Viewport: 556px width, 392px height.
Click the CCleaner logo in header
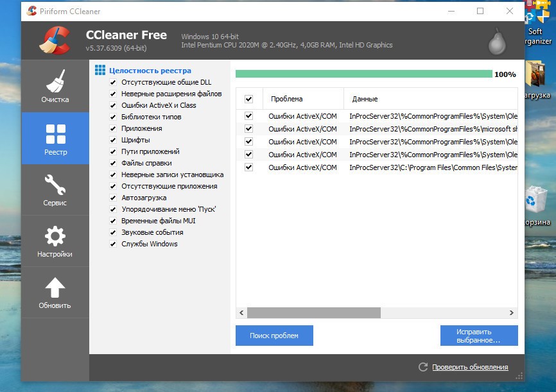53,40
